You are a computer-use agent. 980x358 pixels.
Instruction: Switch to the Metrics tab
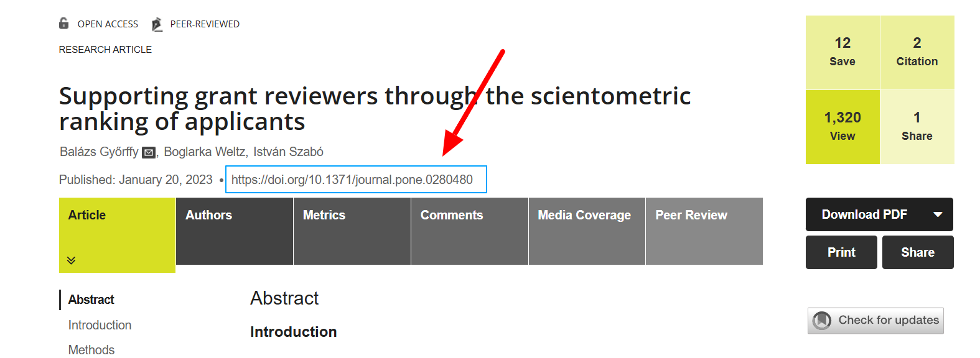pos(352,231)
